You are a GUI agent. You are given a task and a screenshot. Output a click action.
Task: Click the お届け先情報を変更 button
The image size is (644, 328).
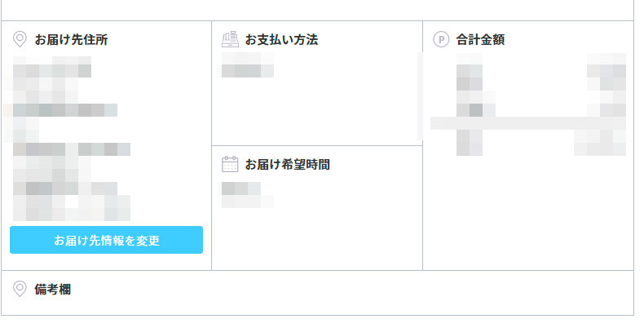[x=106, y=240]
